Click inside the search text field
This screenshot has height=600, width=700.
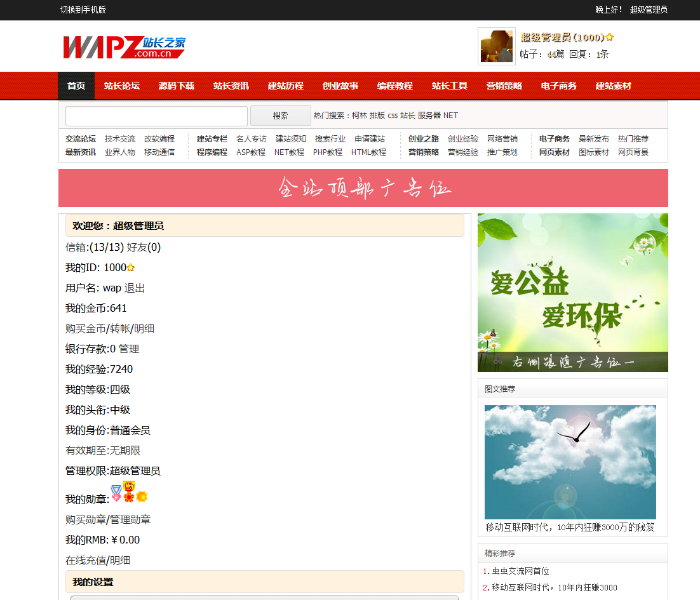[156, 116]
